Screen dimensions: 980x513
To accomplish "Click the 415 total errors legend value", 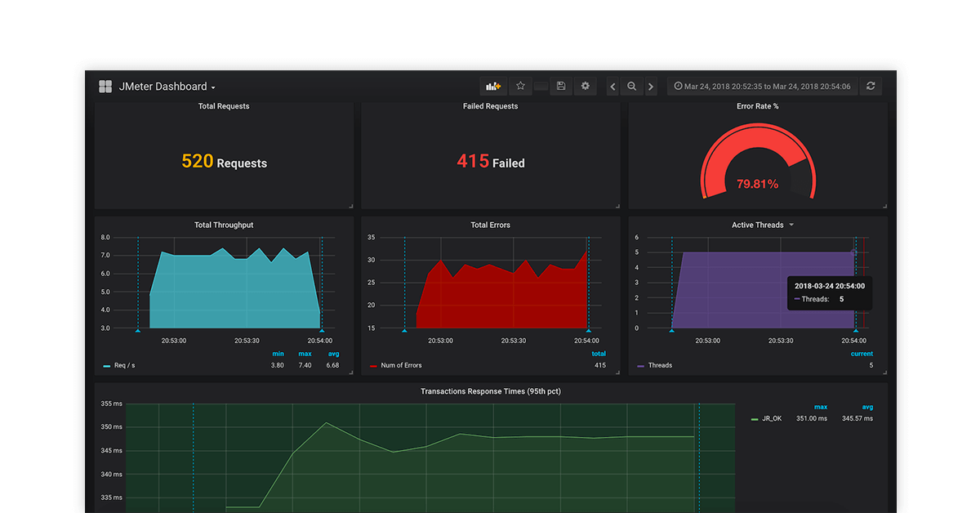I will click(600, 365).
